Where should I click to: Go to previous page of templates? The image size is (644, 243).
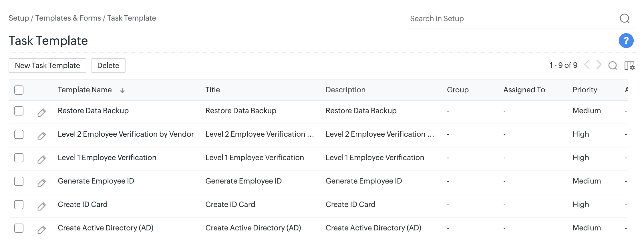click(587, 65)
